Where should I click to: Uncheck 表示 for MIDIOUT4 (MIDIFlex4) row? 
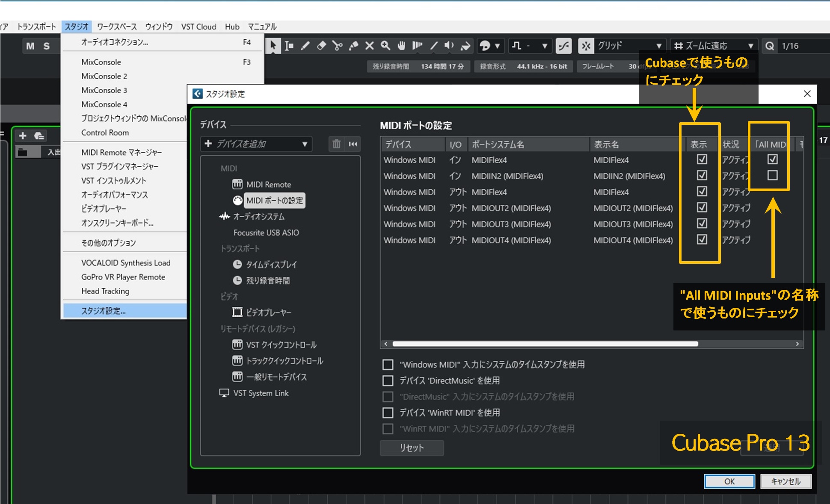coord(702,239)
